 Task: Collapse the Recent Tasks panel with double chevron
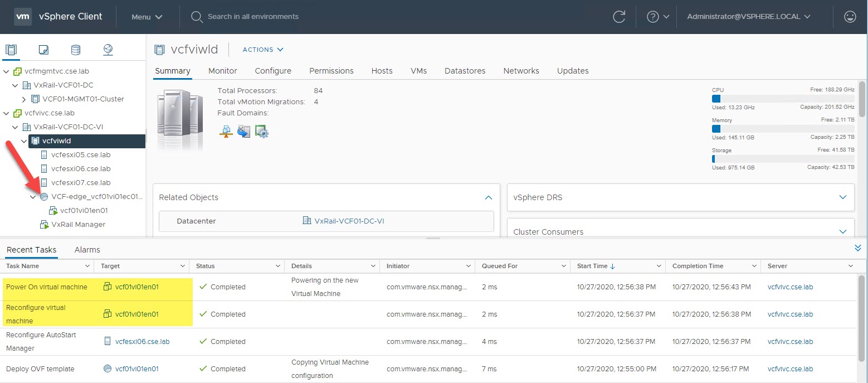[x=857, y=248]
